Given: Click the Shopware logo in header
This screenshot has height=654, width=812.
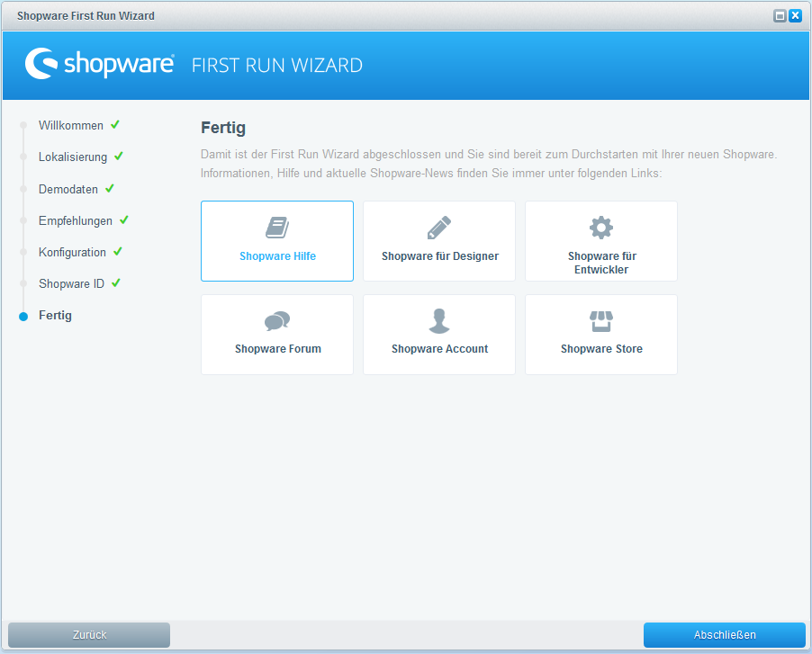Looking at the screenshot, I should coord(100,64).
